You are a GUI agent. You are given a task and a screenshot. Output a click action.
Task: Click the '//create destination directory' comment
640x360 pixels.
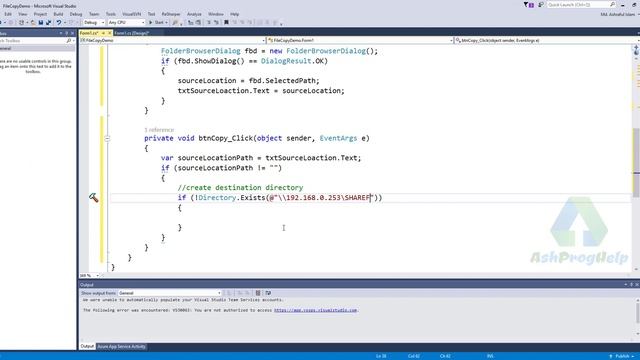[x=240, y=188]
